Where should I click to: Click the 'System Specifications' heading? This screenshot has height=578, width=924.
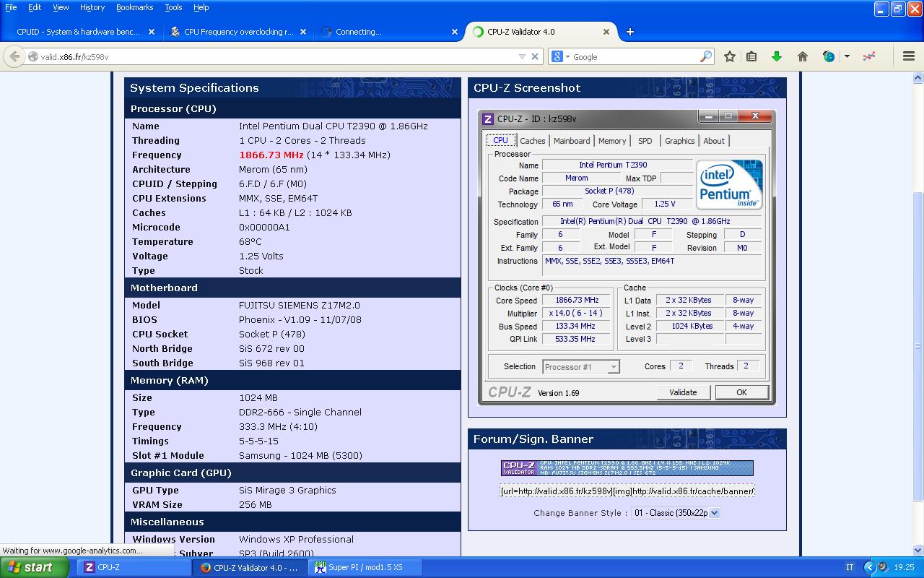pos(194,87)
